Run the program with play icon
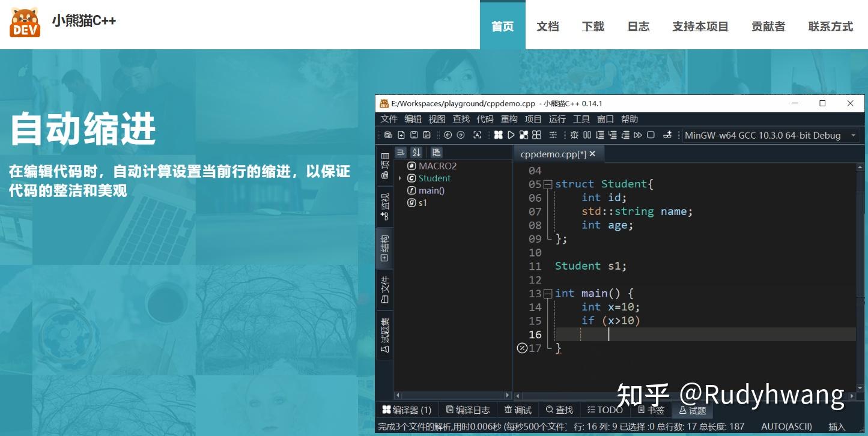The width and height of the screenshot is (868, 436). [511, 135]
